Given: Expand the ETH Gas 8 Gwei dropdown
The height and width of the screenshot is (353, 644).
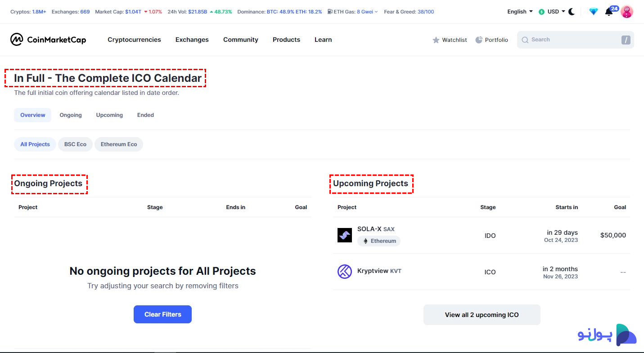Looking at the screenshot, I should [367, 12].
